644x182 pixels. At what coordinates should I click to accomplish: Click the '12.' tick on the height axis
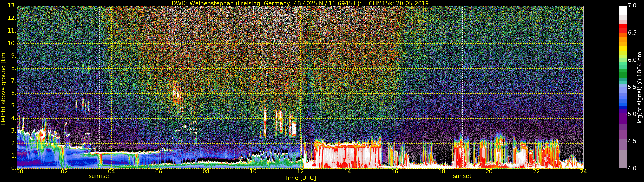12,18
